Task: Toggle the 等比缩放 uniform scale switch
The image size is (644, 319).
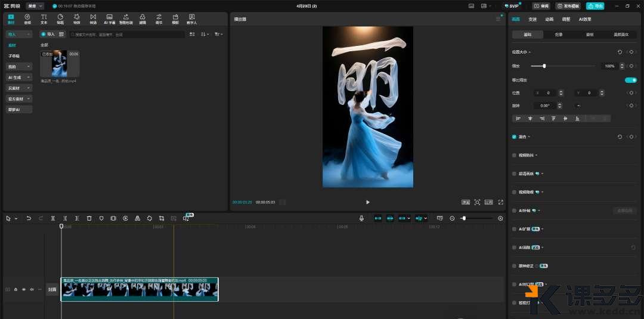Action: click(630, 80)
